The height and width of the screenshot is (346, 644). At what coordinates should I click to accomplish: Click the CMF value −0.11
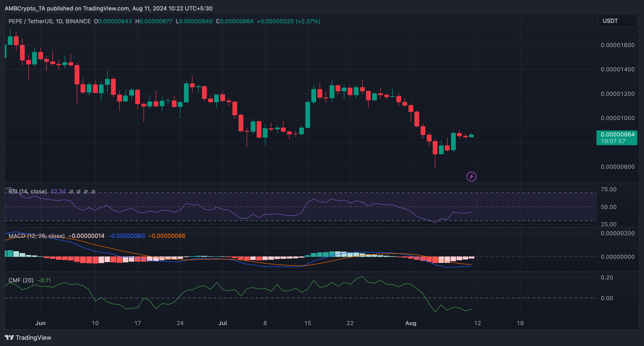44,280
